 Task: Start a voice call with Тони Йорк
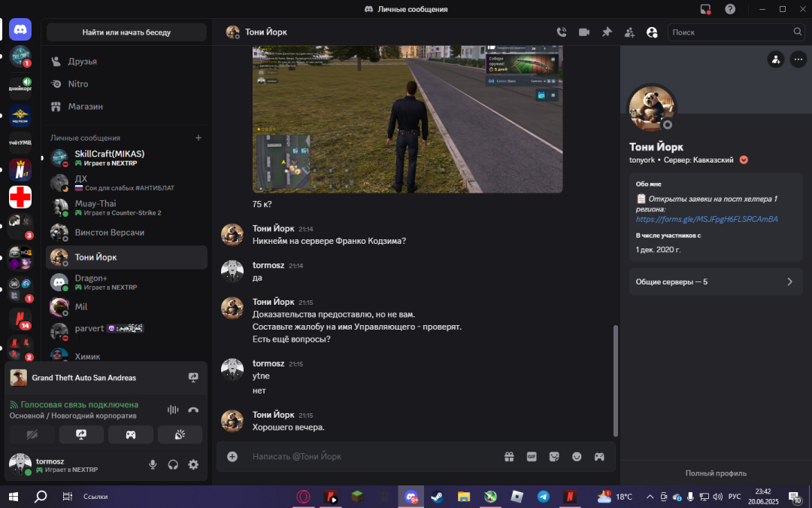click(562, 32)
